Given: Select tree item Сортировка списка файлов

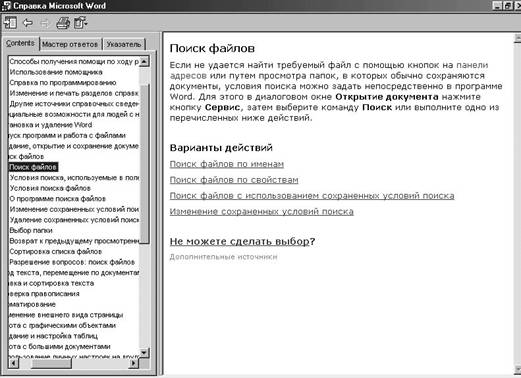Looking at the screenshot, I should 56,252.
